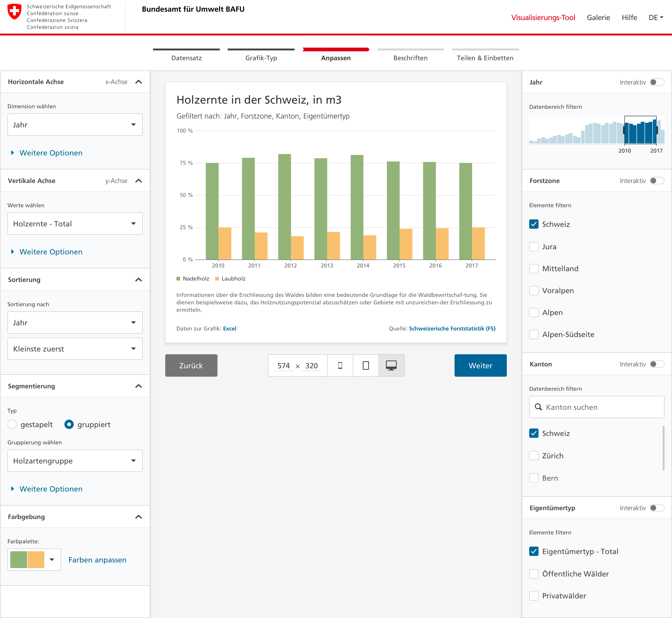Image resolution: width=672 pixels, height=618 pixels.
Task: Open the Dimension wählen Jahr dropdown
Action: pyautogui.click(x=75, y=125)
